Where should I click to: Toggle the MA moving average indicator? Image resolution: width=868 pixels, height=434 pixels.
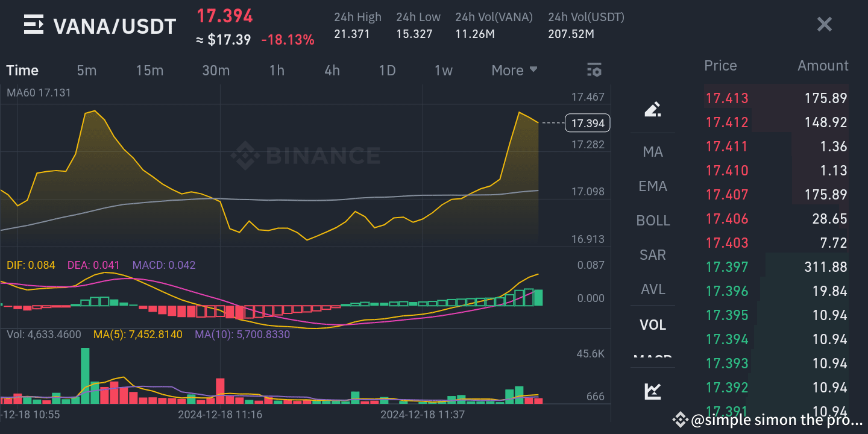click(653, 152)
